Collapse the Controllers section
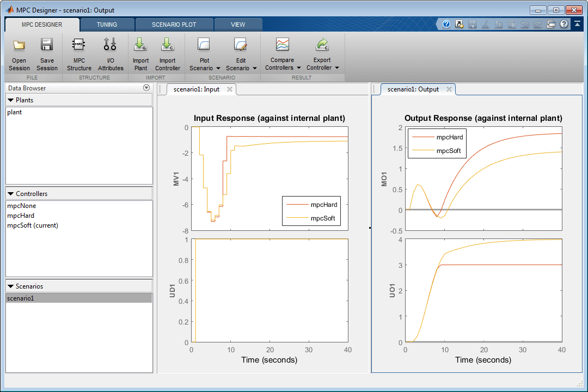This screenshot has height=392, width=588. click(11, 194)
